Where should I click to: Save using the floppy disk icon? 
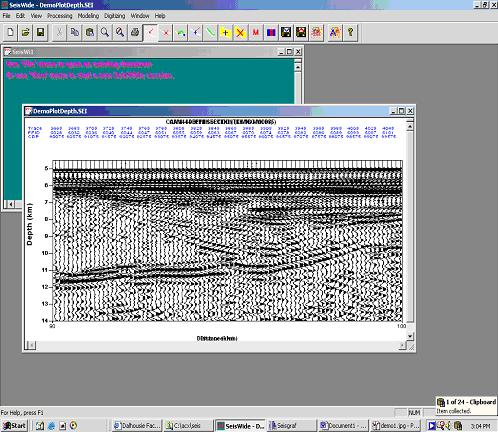click(40, 32)
